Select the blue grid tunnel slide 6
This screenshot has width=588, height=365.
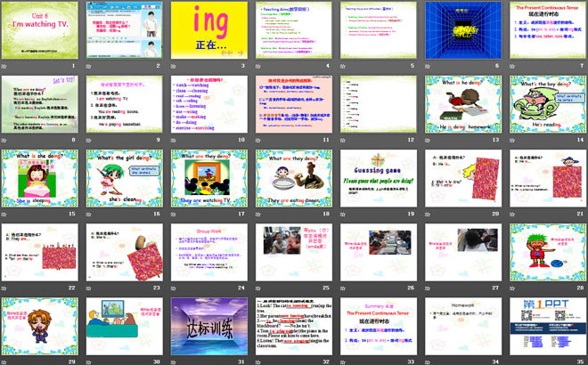[x=463, y=30]
